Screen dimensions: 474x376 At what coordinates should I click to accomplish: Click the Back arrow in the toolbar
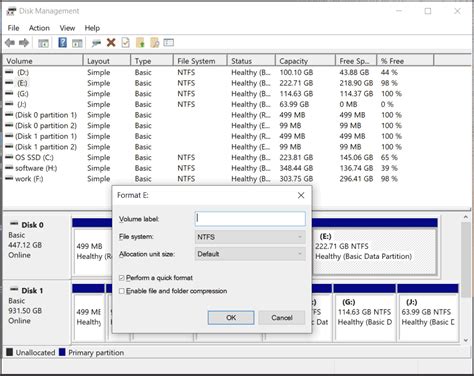pyautogui.click(x=10, y=43)
